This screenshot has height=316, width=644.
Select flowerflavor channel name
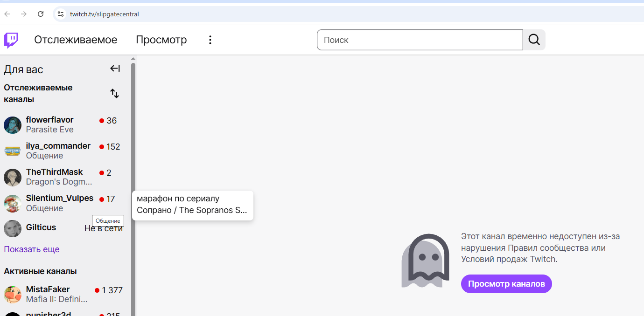(50, 120)
